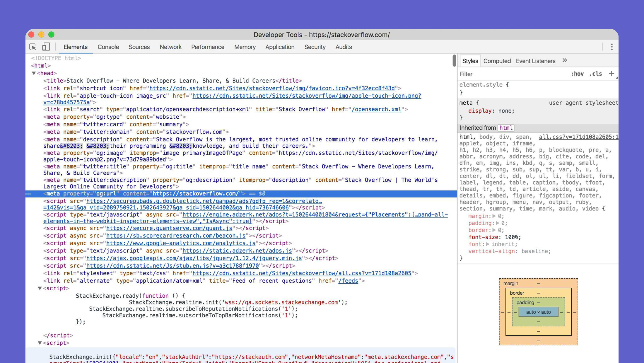This screenshot has height=363, width=644.
Task: Open the all.css stylesheet href link
Action: tap(302, 274)
